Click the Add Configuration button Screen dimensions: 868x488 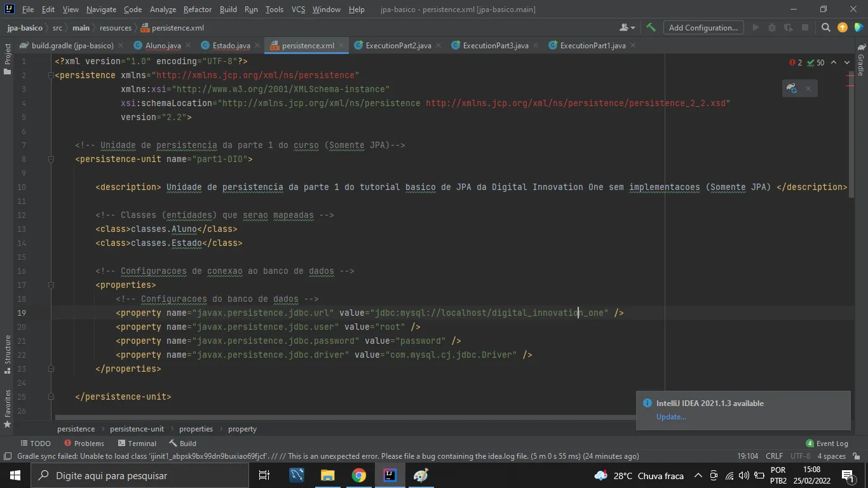point(703,27)
